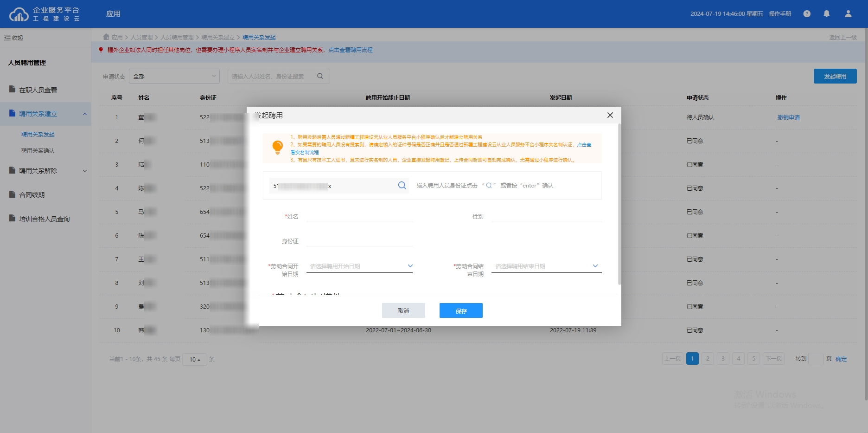
Task: Click the help question mark icon
Action: [807, 14]
